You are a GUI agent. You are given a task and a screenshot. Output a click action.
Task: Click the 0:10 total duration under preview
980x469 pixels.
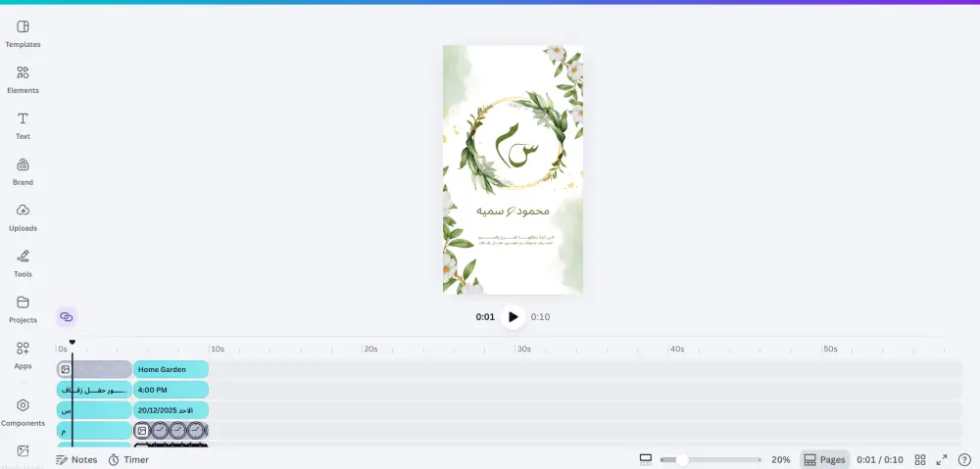[541, 316]
